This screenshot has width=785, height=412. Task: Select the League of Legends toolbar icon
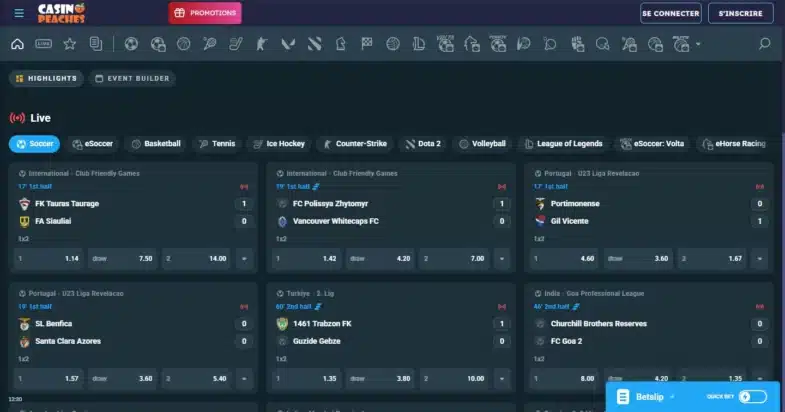419,44
